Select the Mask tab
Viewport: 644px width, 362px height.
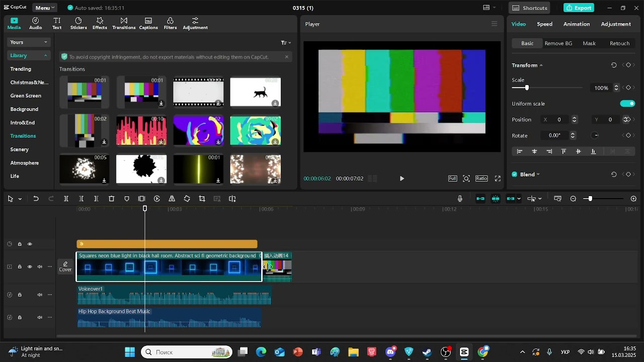coord(589,43)
